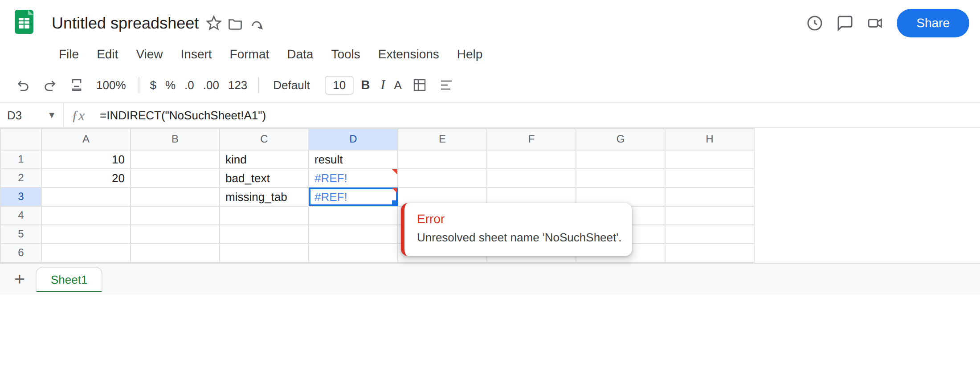Image resolution: width=980 pixels, height=383 pixels.
Task: Select row 3 header
Action: [x=21, y=196]
